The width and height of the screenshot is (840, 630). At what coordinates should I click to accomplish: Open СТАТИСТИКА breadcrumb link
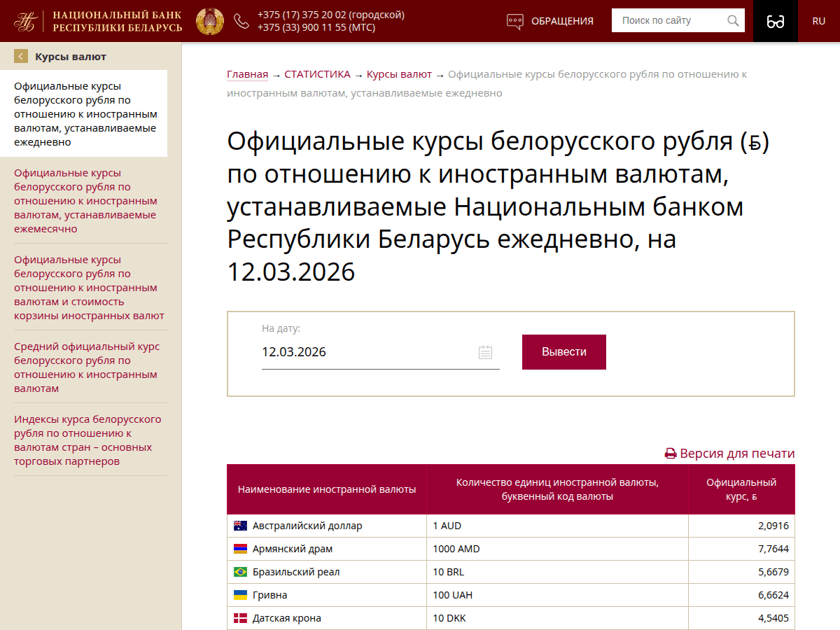tap(317, 74)
